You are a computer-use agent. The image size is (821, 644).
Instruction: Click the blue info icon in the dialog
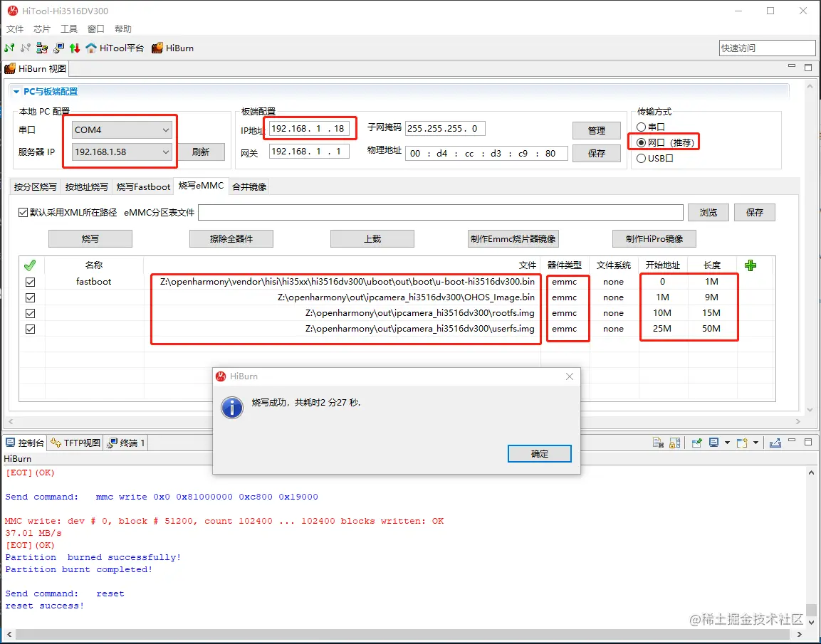pyautogui.click(x=232, y=408)
